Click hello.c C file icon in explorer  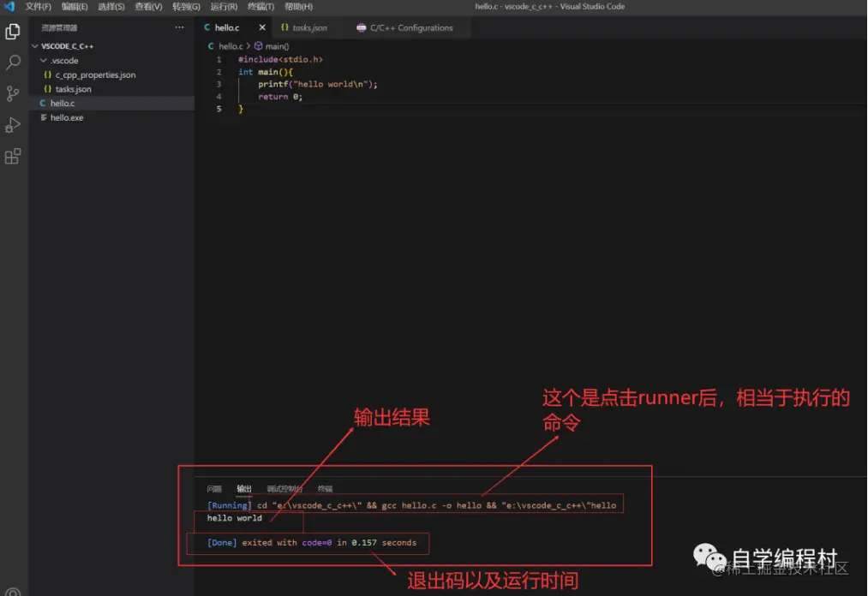click(x=43, y=104)
